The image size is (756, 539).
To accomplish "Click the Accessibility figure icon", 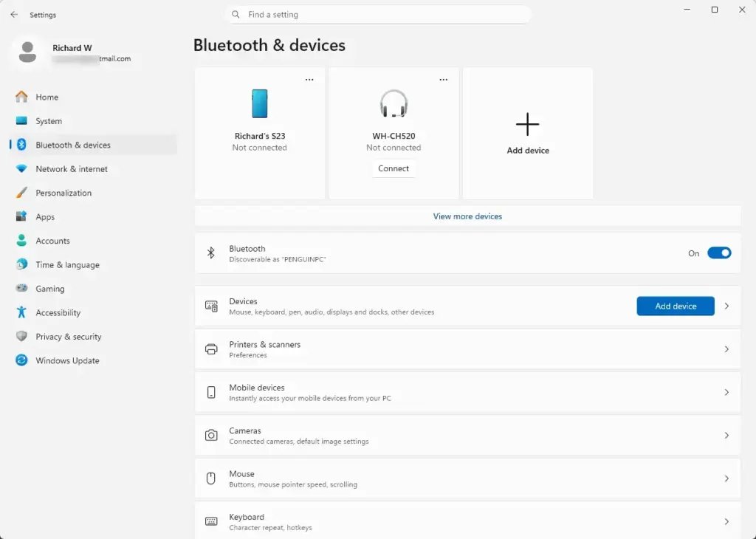I will (21, 312).
